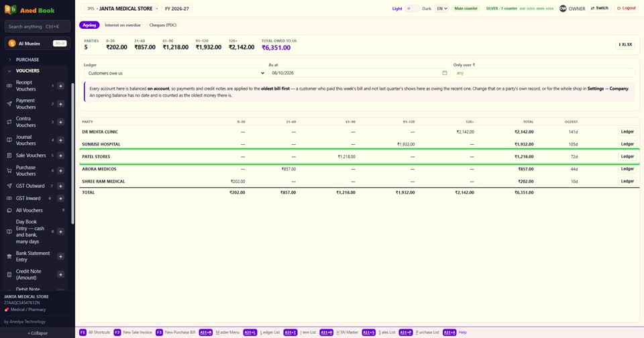This screenshot has width=644, height=338.
Task: Click the Logout button
Action: [627, 8]
